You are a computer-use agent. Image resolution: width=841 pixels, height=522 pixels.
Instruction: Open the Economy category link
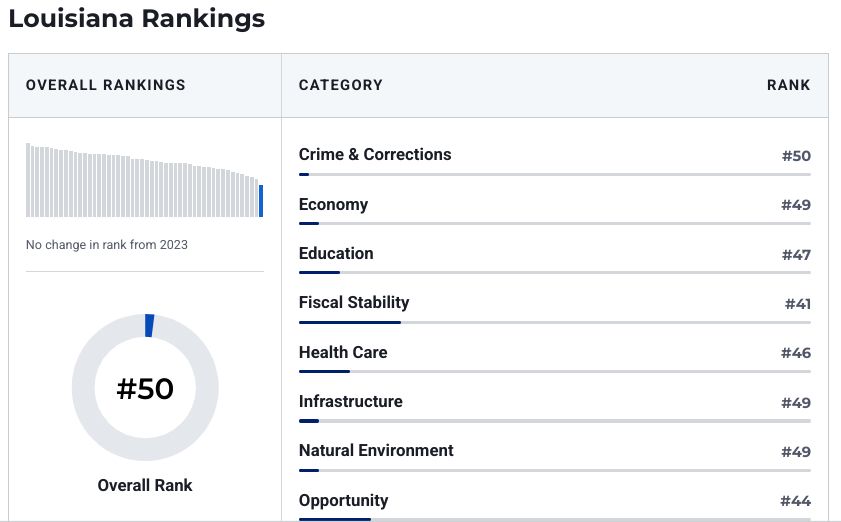333,204
